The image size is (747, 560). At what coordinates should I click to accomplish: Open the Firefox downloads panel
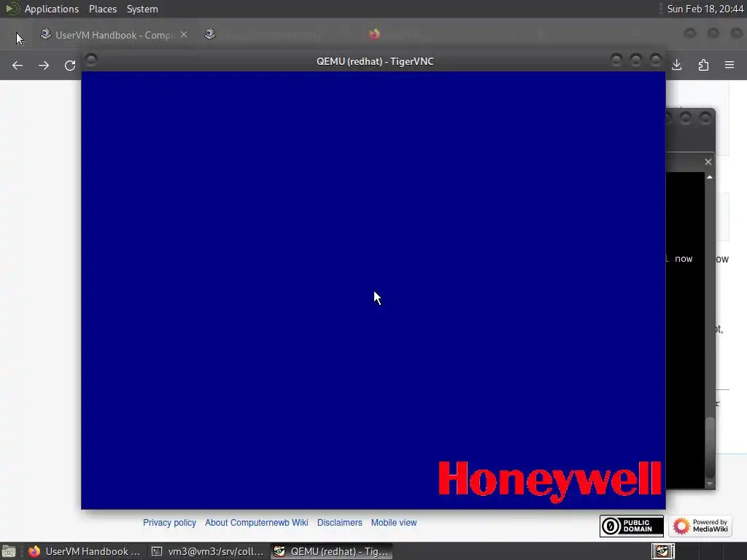676,65
